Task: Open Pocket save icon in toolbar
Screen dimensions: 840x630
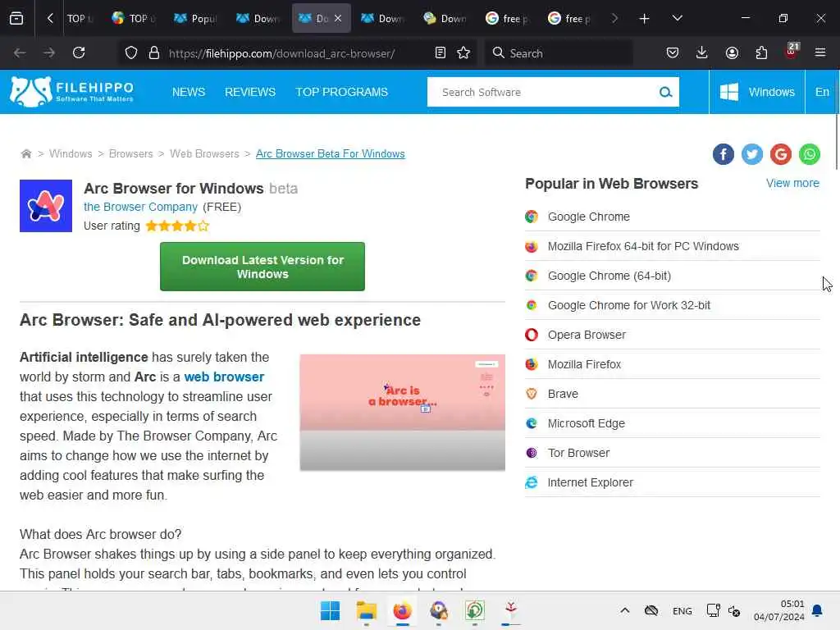Action: [x=673, y=52]
